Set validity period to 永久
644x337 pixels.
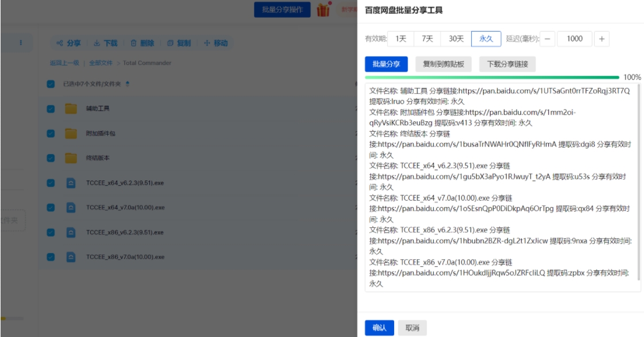(x=486, y=39)
